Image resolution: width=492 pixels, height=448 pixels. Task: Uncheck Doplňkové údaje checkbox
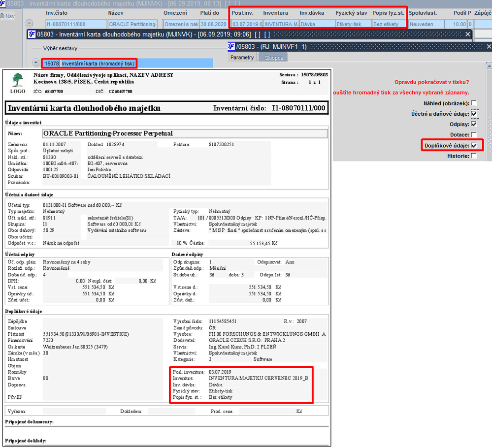click(474, 145)
